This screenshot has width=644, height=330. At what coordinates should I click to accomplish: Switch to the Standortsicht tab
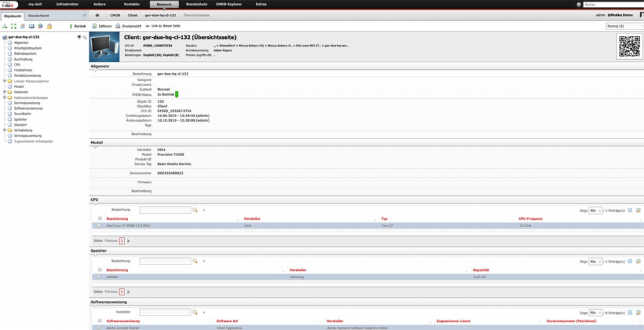tap(40, 14)
